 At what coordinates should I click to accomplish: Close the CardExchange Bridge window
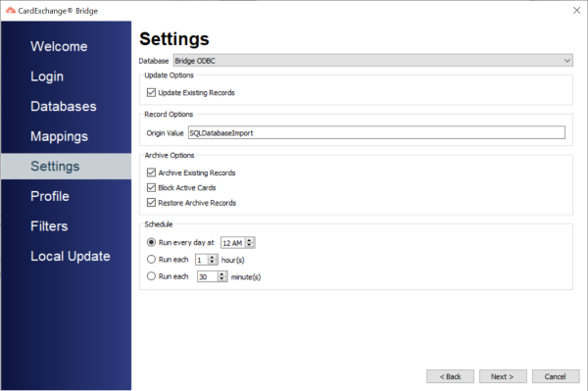tap(577, 11)
